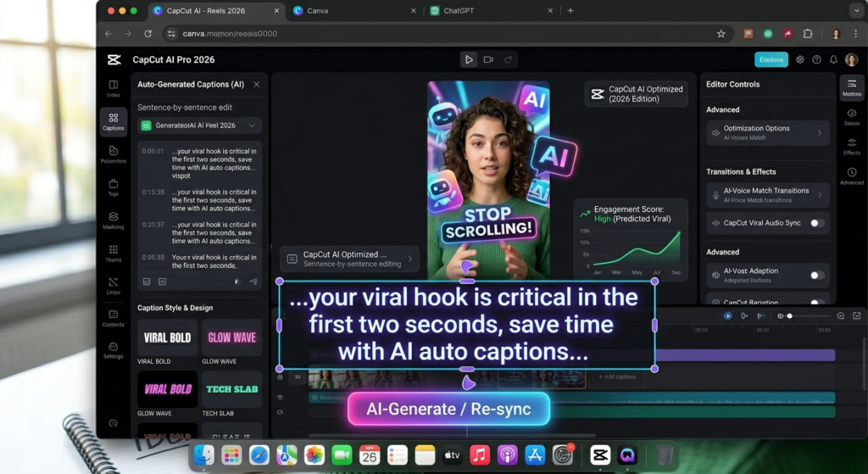The height and width of the screenshot is (474, 868).
Task: Click the STOP SCROLLING video preview
Action: tap(489, 181)
